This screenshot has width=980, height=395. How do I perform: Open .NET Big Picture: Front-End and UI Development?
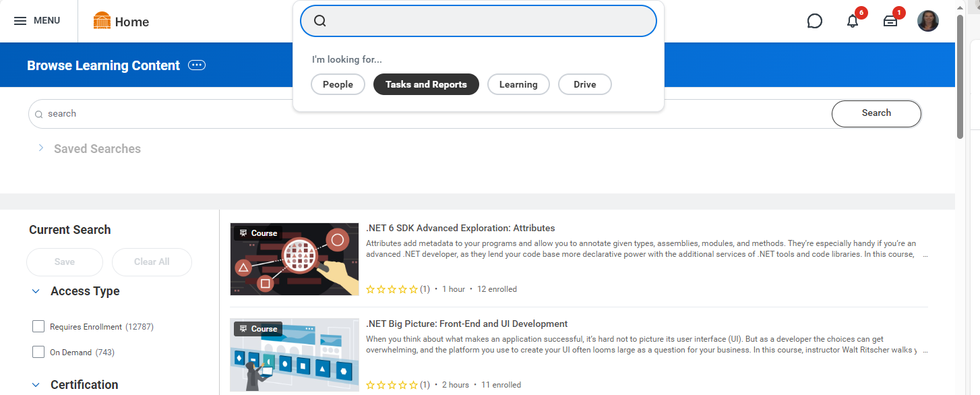tap(467, 324)
